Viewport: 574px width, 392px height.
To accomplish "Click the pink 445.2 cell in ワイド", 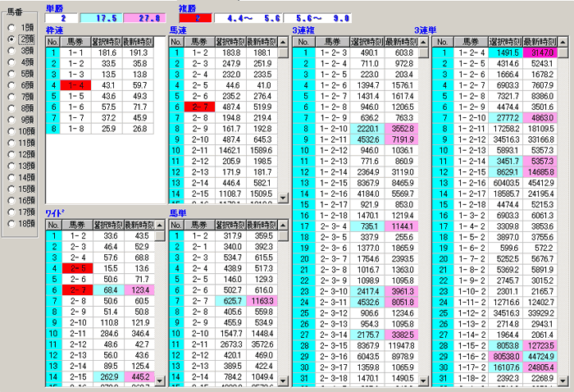I will [139, 376].
